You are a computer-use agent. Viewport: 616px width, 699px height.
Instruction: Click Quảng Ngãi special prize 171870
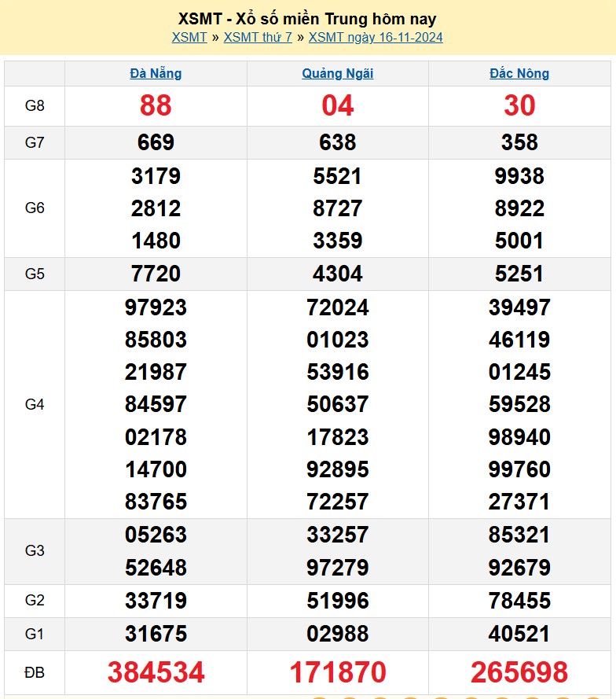click(x=338, y=672)
